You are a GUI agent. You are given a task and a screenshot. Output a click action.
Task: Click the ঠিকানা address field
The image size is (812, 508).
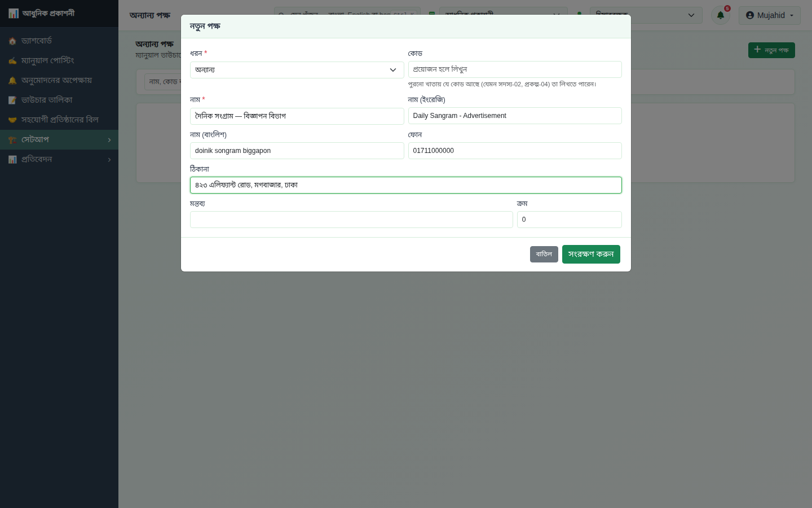tap(406, 185)
